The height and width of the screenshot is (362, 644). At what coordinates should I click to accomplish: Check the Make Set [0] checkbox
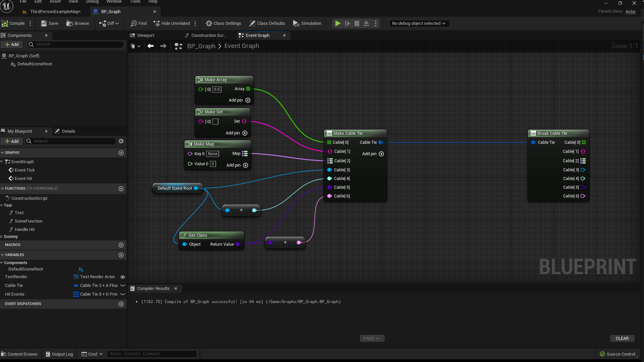(215, 122)
